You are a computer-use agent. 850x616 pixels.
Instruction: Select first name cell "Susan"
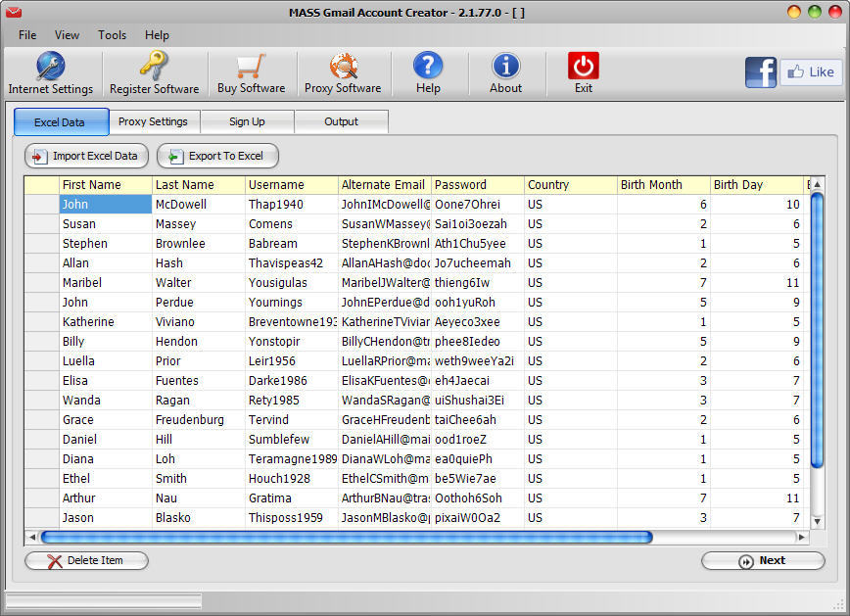point(105,224)
